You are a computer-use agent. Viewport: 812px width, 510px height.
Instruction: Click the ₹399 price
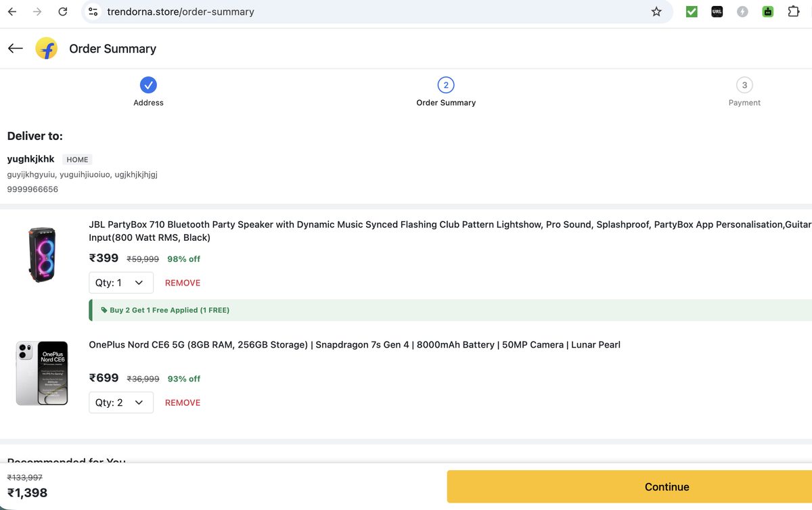pos(104,258)
